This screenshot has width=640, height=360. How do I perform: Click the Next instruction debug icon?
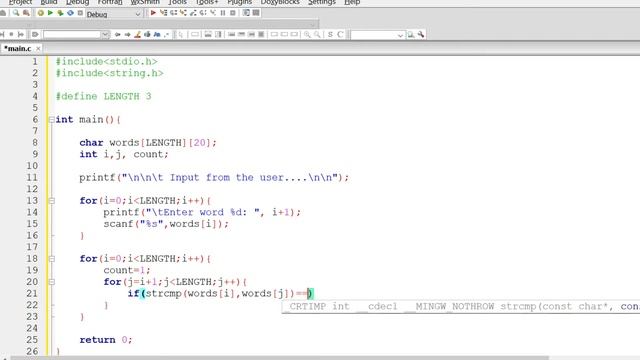[203, 13]
